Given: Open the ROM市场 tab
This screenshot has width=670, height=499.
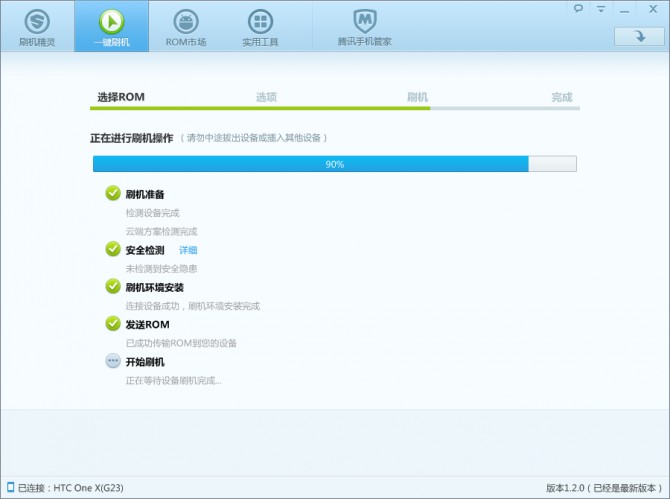Looking at the screenshot, I should click(186, 26).
